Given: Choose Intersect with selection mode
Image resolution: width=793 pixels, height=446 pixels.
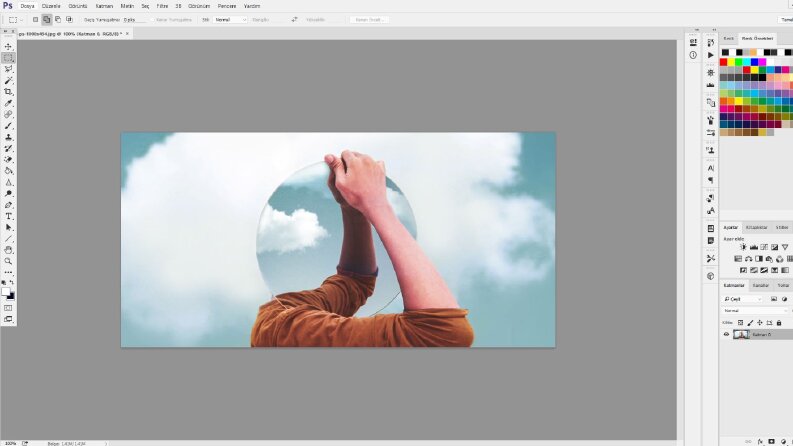Looking at the screenshot, I should [x=69, y=20].
